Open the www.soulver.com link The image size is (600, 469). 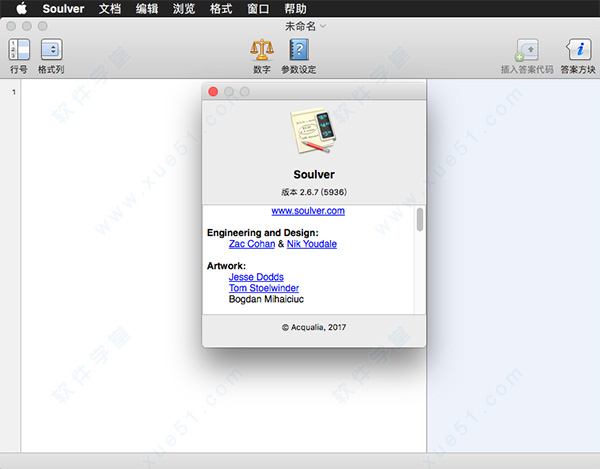point(308,211)
